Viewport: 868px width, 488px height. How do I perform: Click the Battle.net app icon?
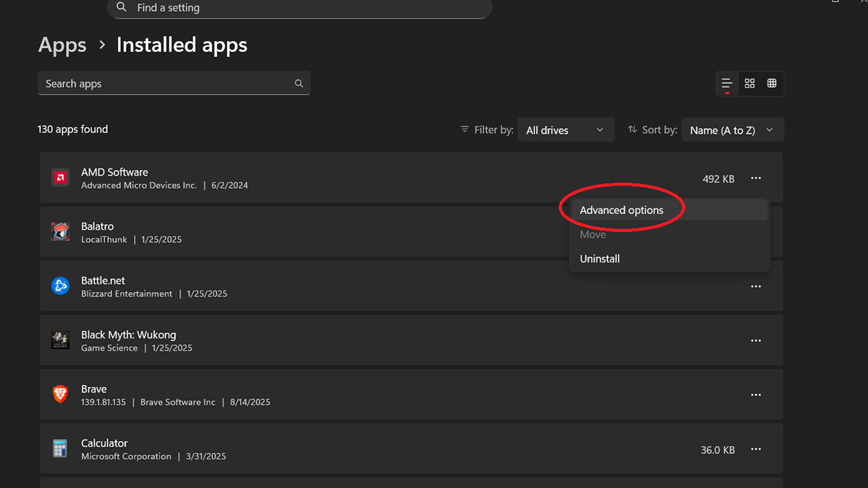coord(60,286)
